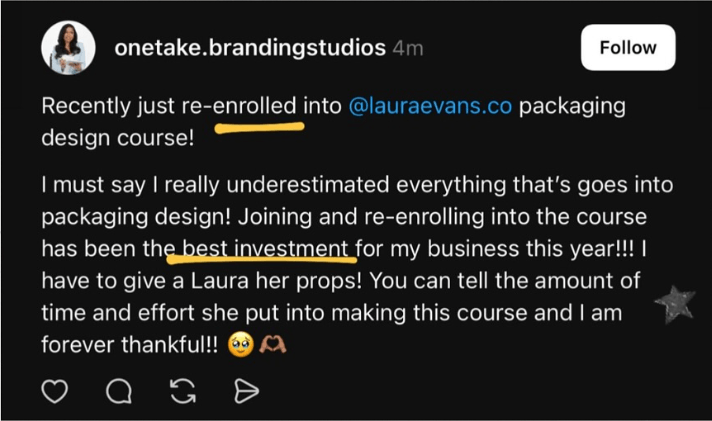Click the "design course!" text line

(115, 137)
